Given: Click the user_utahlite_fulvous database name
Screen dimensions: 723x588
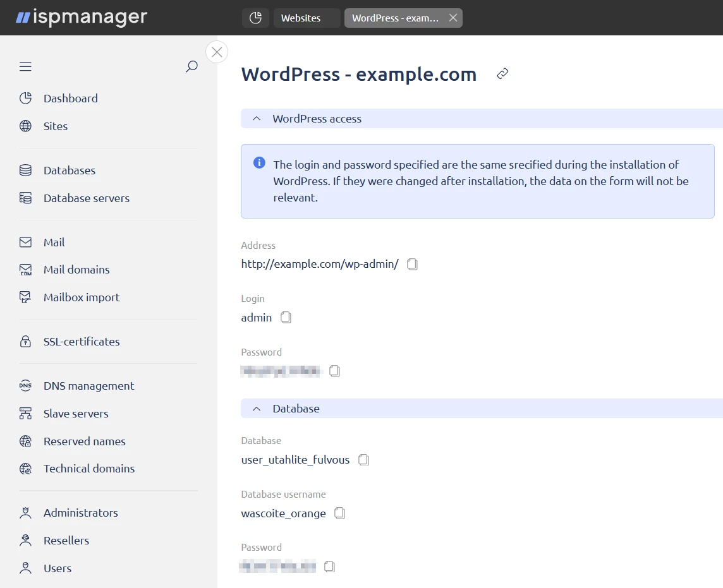Looking at the screenshot, I should (x=295, y=460).
